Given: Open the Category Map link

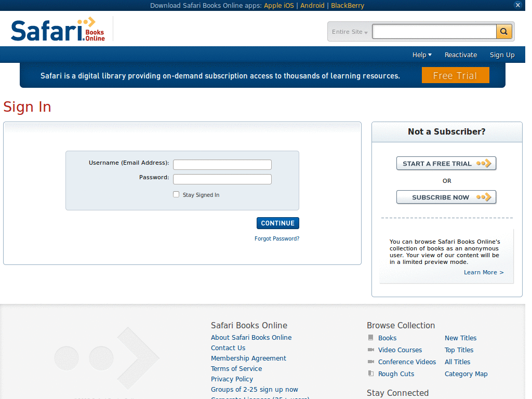Looking at the screenshot, I should [x=466, y=374].
